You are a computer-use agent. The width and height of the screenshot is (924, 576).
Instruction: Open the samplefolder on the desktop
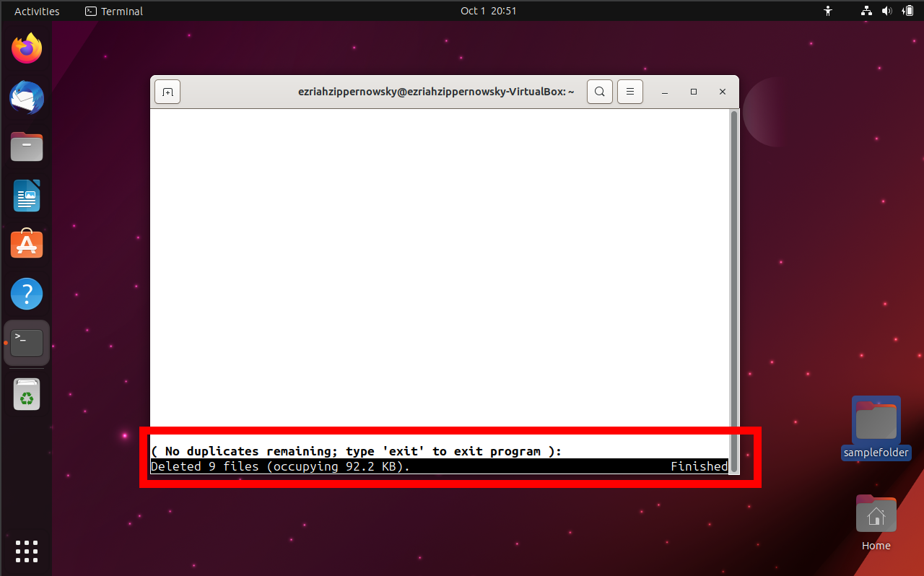pos(876,419)
